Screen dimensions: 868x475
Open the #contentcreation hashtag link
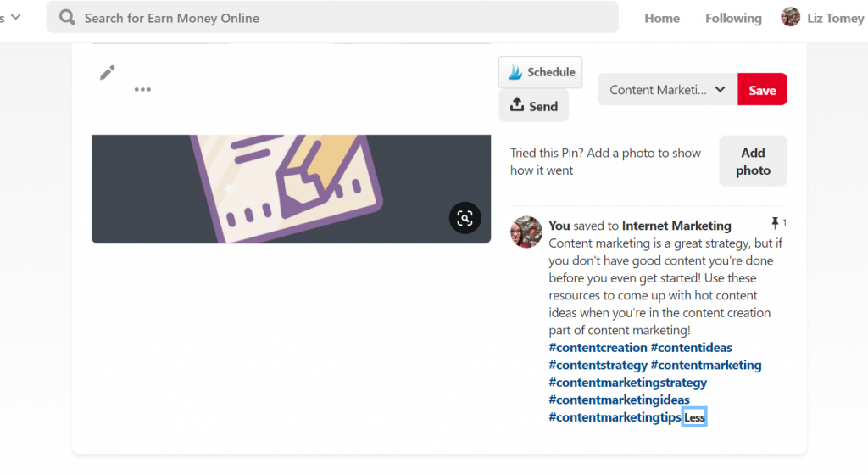[598, 348]
